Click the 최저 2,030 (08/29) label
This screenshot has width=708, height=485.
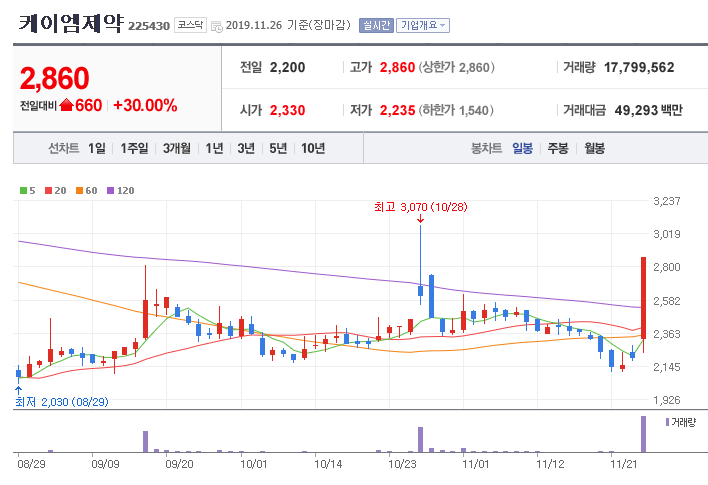click(62, 402)
